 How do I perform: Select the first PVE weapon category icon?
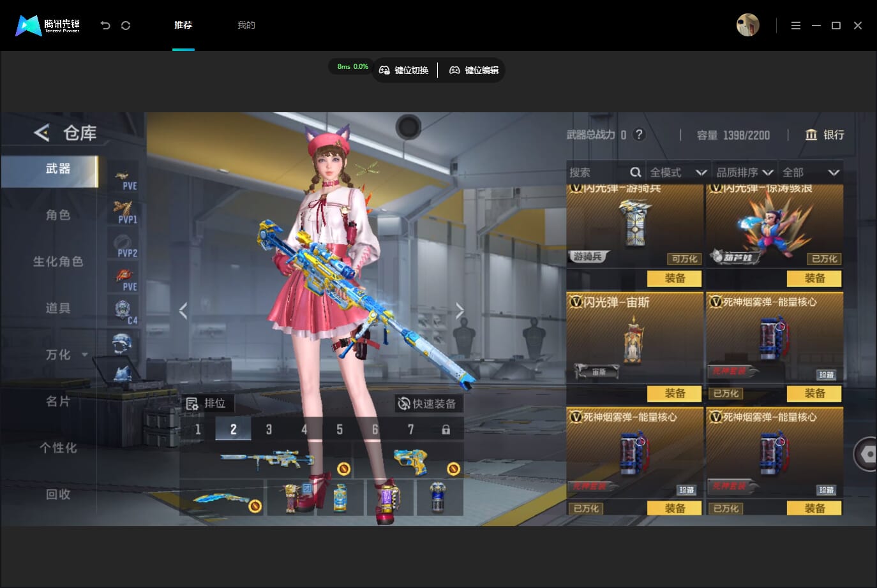tap(123, 179)
